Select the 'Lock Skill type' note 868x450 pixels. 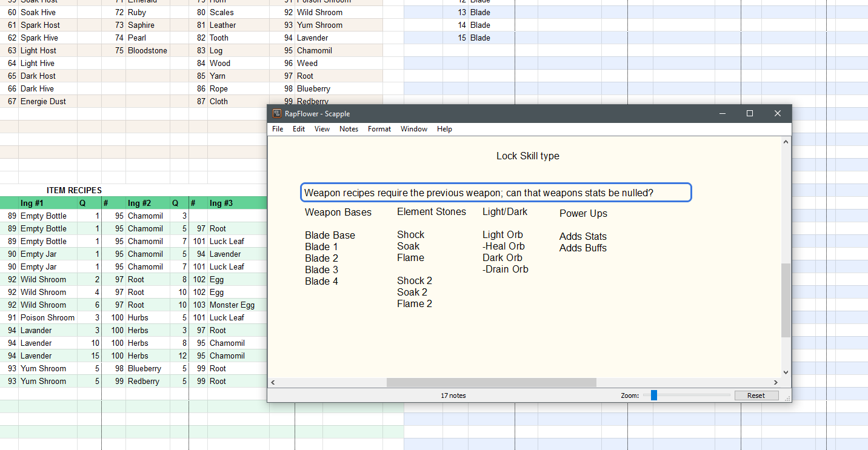pyautogui.click(x=528, y=156)
